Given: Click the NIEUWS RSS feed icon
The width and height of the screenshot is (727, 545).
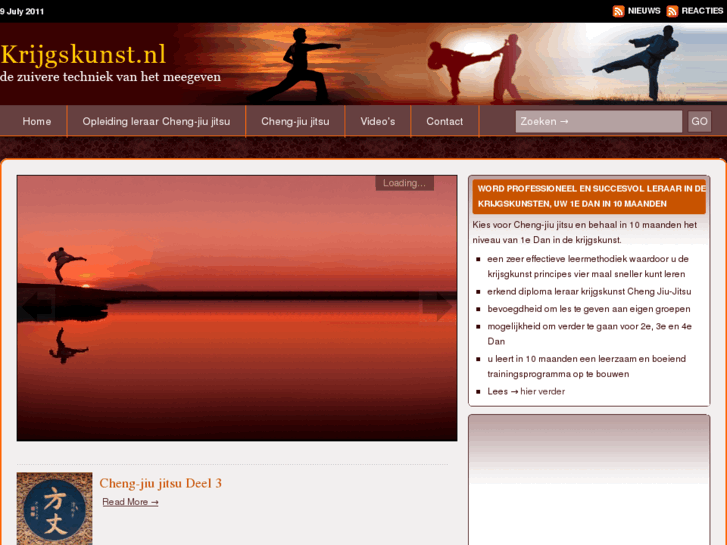Looking at the screenshot, I should pyautogui.click(x=619, y=11).
